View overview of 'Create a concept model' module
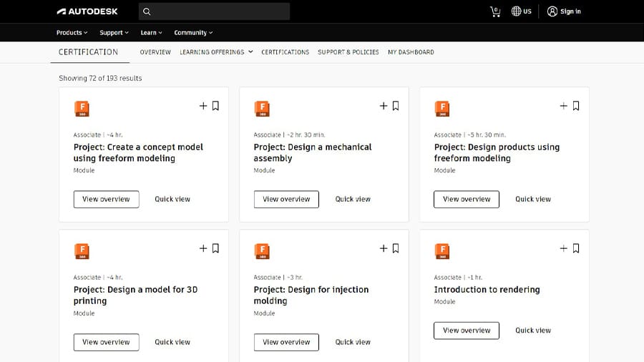 pos(107,199)
